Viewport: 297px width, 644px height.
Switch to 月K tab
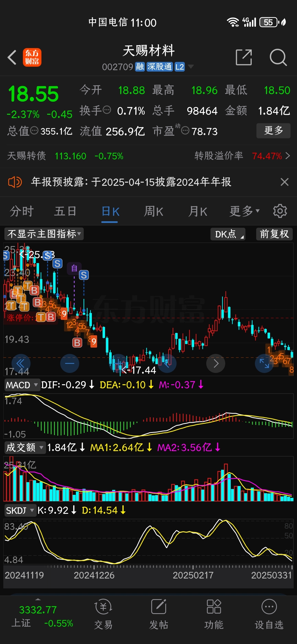pos(198,212)
